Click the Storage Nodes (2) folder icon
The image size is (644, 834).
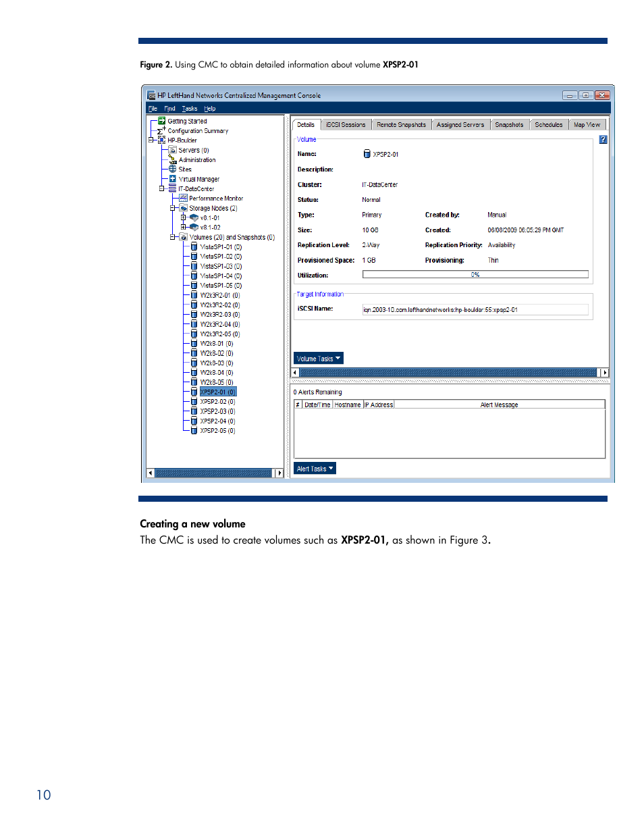(x=184, y=208)
